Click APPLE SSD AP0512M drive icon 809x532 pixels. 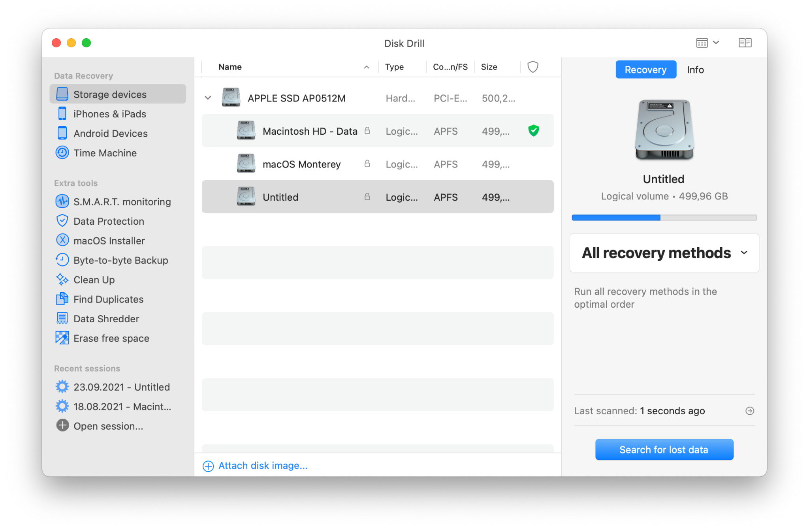click(231, 98)
